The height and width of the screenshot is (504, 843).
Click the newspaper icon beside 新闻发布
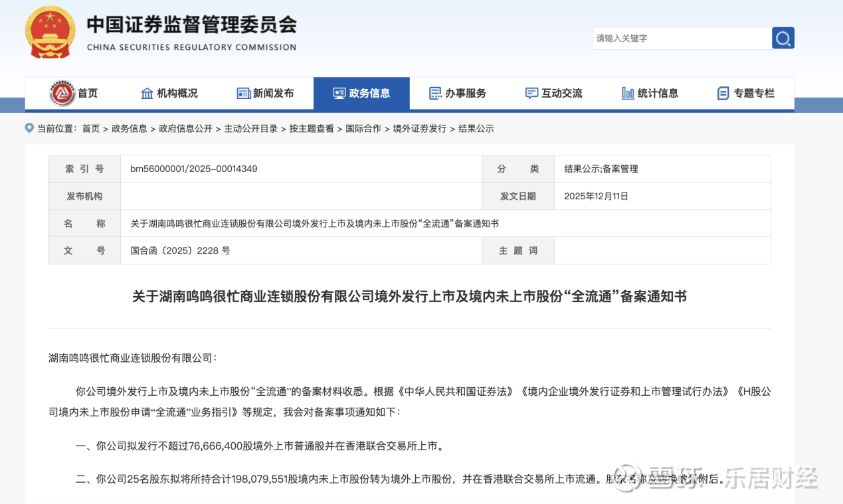coord(243,93)
